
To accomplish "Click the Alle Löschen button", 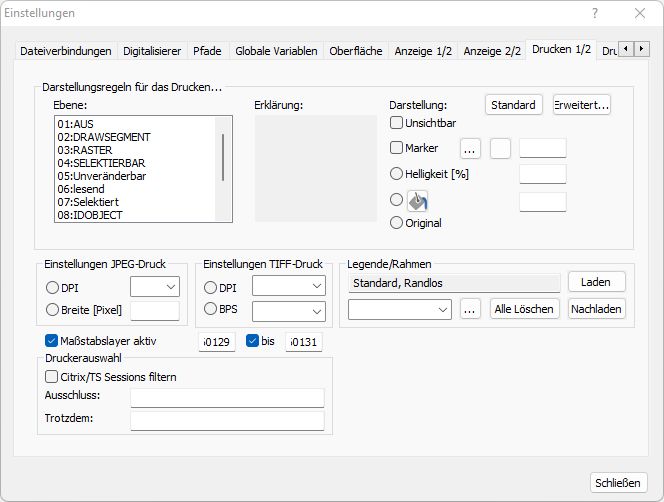I will coord(524,309).
